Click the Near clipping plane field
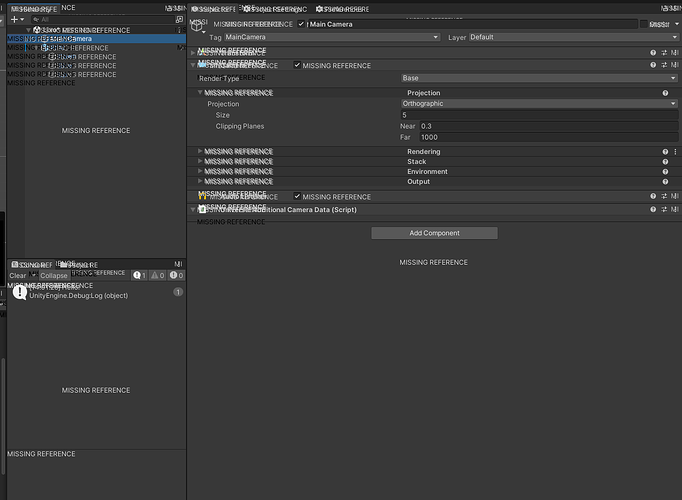 (548, 126)
